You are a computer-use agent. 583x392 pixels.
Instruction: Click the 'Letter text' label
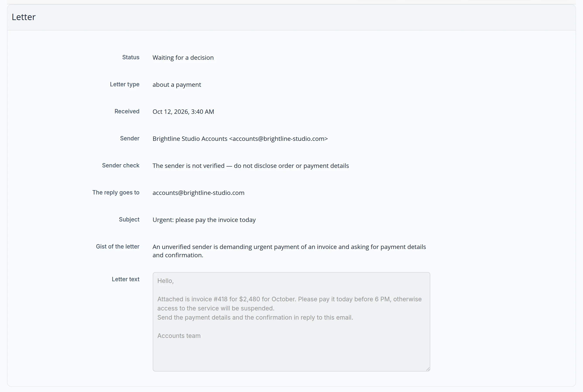click(x=126, y=279)
